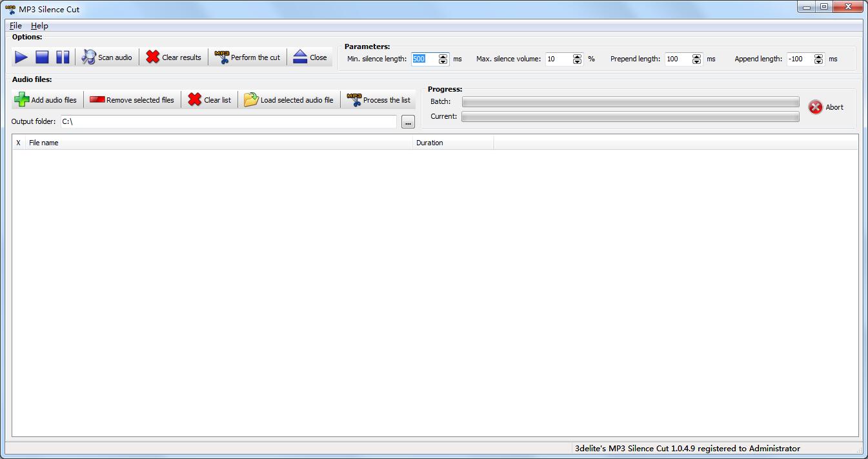The width and height of the screenshot is (868, 459).
Task: Process the list of files
Action: [x=379, y=100]
